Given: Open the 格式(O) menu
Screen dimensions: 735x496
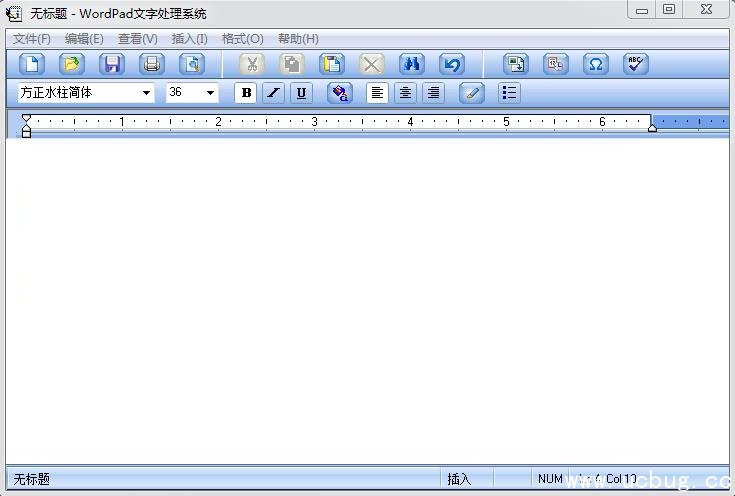Looking at the screenshot, I should tap(242, 39).
